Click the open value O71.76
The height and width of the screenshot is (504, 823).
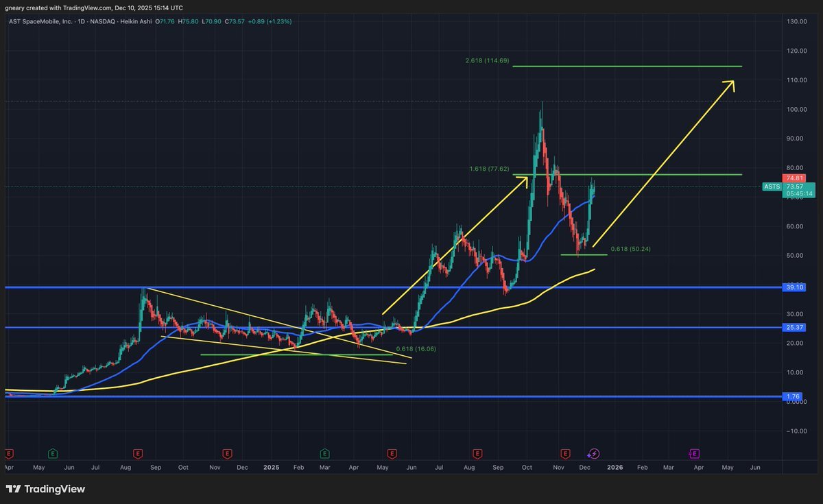(x=166, y=21)
